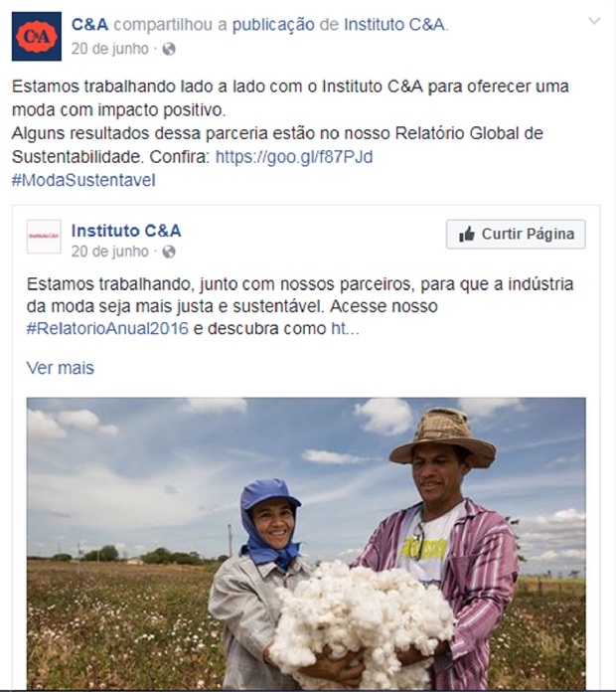This screenshot has width=616, height=692.
Task: Click the Instituto C&A small avatar thumbnail
Action: 44,237
